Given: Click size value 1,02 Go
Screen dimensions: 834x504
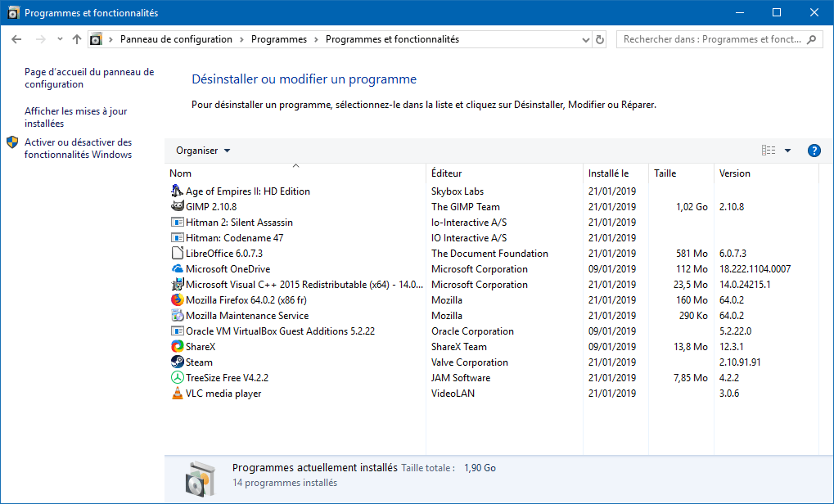Looking at the screenshot, I should [x=692, y=206].
